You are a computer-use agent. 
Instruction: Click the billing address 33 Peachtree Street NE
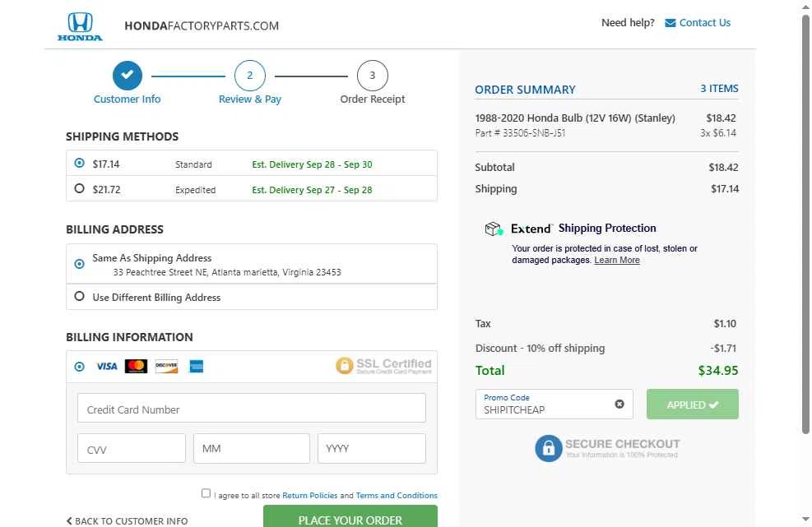(x=227, y=272)
